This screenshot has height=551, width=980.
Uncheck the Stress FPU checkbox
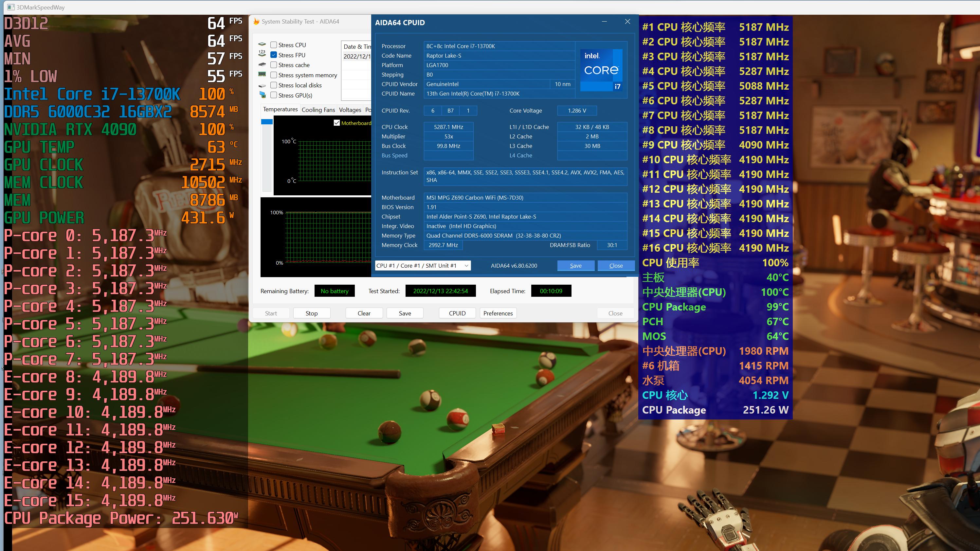[x=274, y=55]
